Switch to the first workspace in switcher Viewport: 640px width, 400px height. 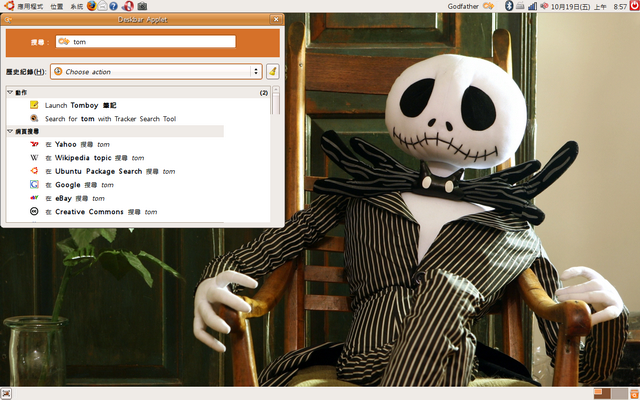pyautogui.click(x=602, y=393)
